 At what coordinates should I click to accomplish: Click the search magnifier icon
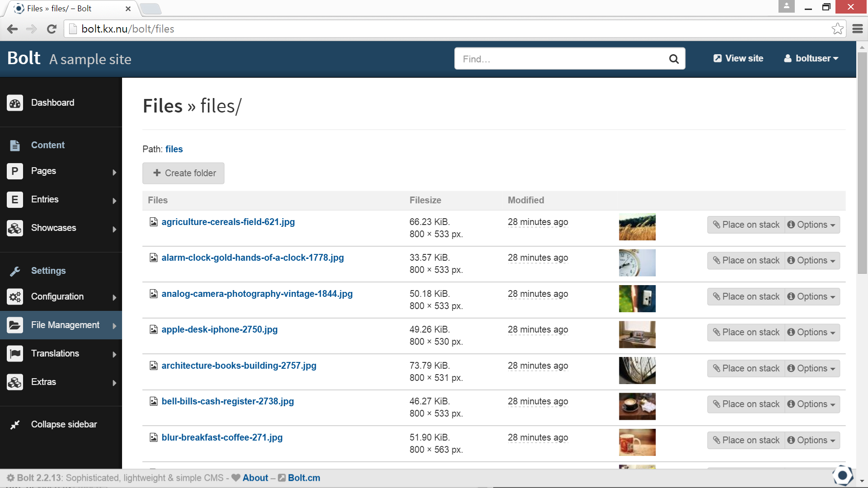(x=674, y=59)
